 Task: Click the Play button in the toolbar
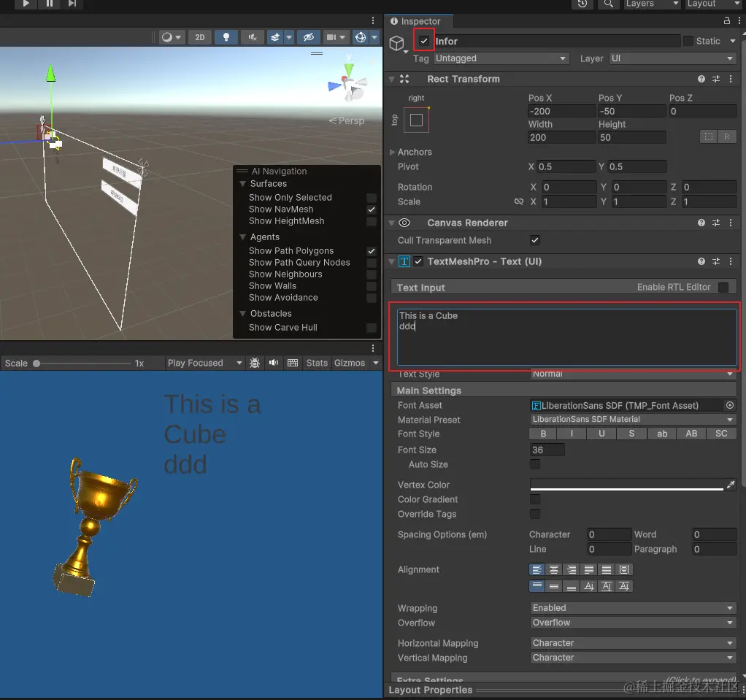(x=26, y=4)
